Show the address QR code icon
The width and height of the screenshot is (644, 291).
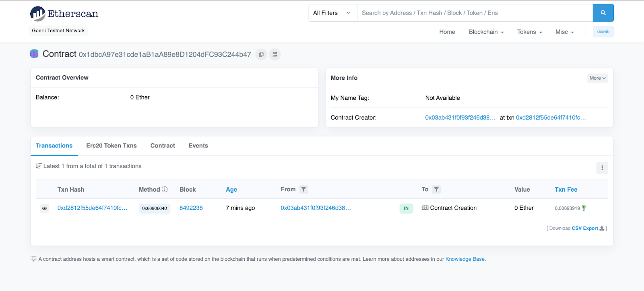click(x=275, y=54)
